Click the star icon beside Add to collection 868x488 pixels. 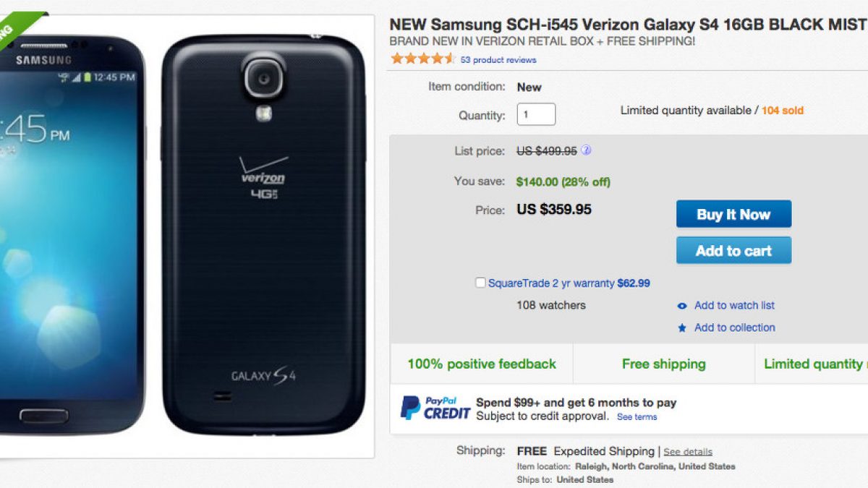(682, 328)
